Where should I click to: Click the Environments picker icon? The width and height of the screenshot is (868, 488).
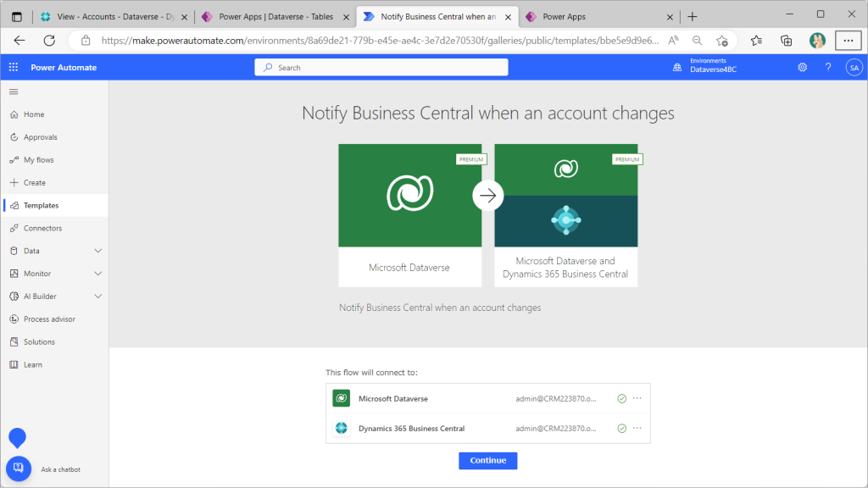677,68
